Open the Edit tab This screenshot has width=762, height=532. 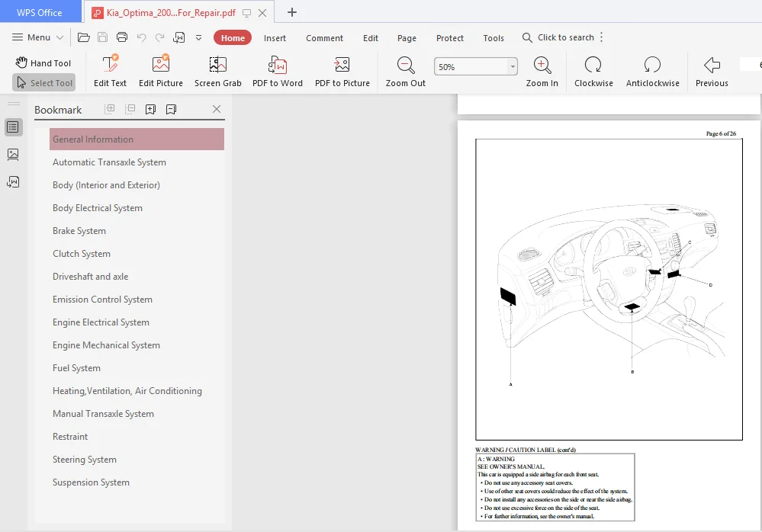click(370, 38)
